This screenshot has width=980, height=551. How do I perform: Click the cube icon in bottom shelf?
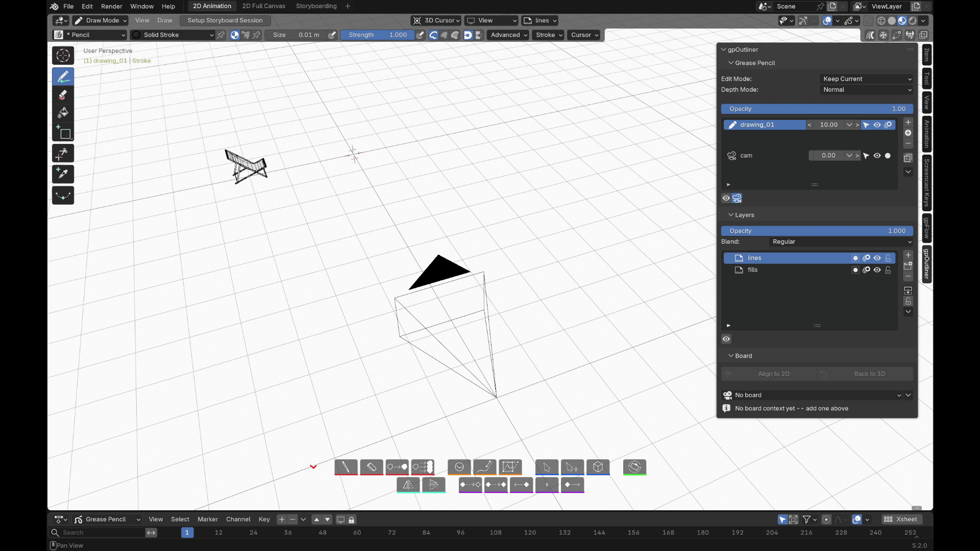(x=598, y=467)
